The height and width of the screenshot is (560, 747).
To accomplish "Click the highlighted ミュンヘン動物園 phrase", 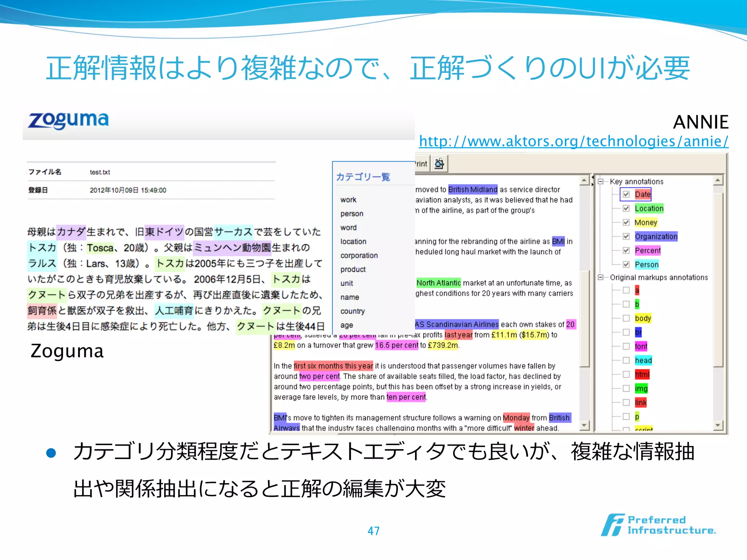I will (232, 248).
